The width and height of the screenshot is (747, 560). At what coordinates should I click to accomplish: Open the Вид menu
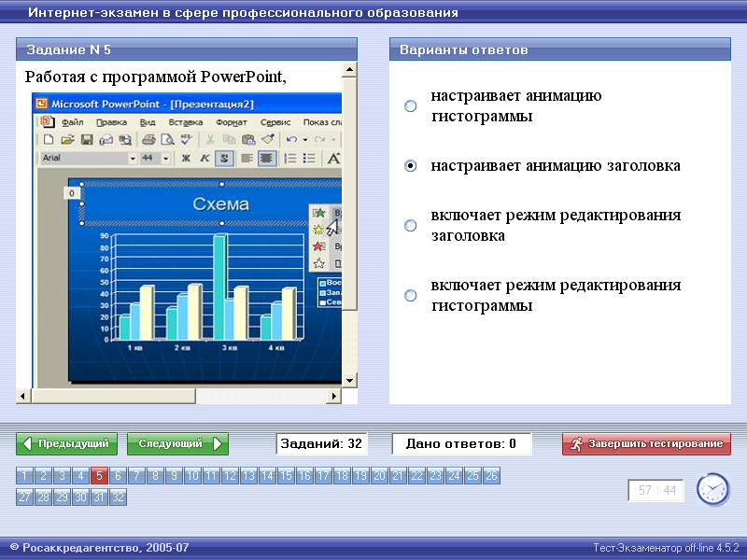[x=148, y=122]
